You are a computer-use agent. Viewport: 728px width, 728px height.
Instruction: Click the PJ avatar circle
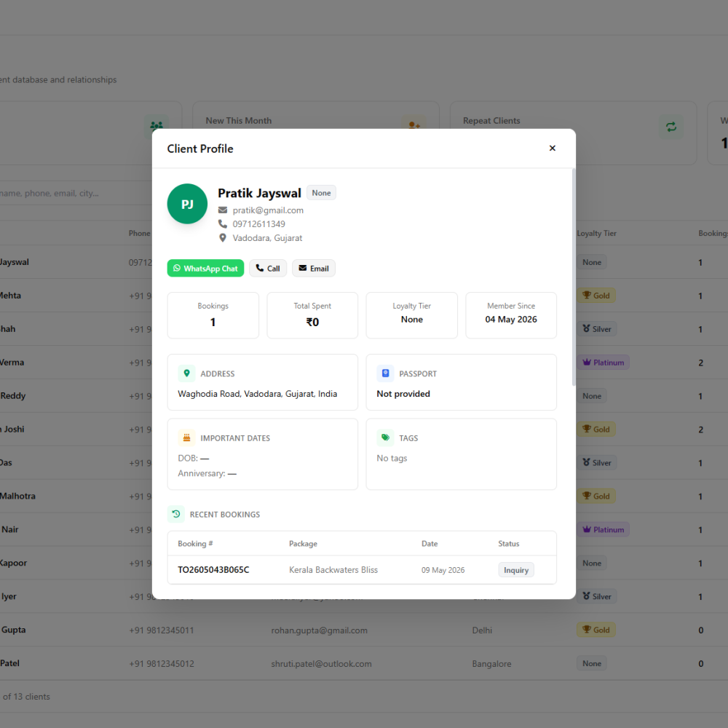(187, 204)
